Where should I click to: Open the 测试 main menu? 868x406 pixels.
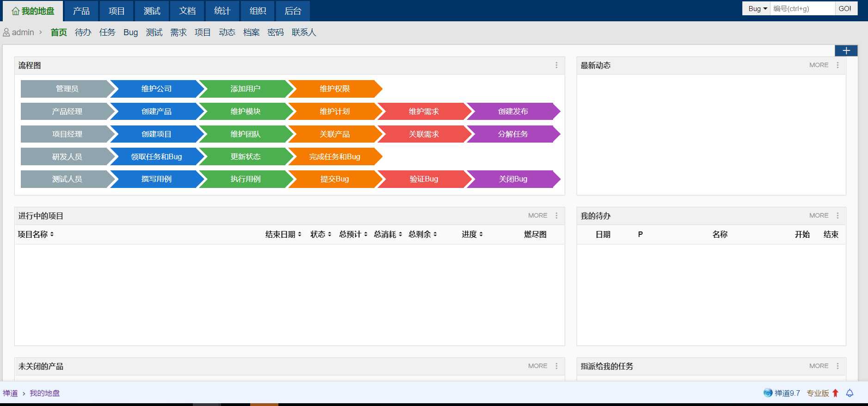pos(152,11)
